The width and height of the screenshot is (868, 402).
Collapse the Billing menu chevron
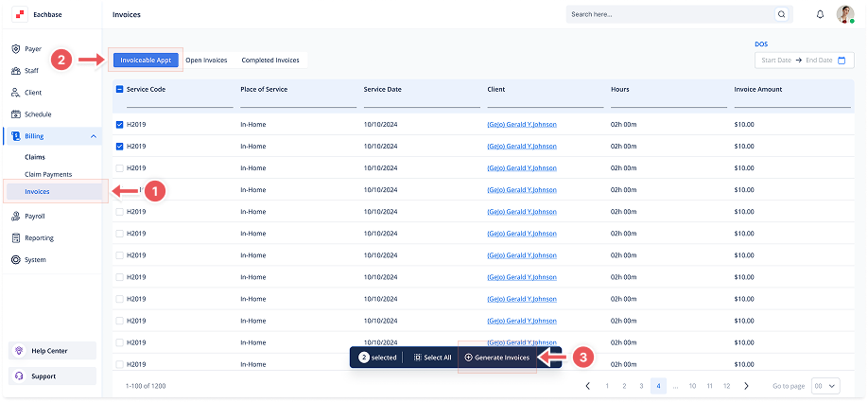pyautogui.click(x=93, y=136)
